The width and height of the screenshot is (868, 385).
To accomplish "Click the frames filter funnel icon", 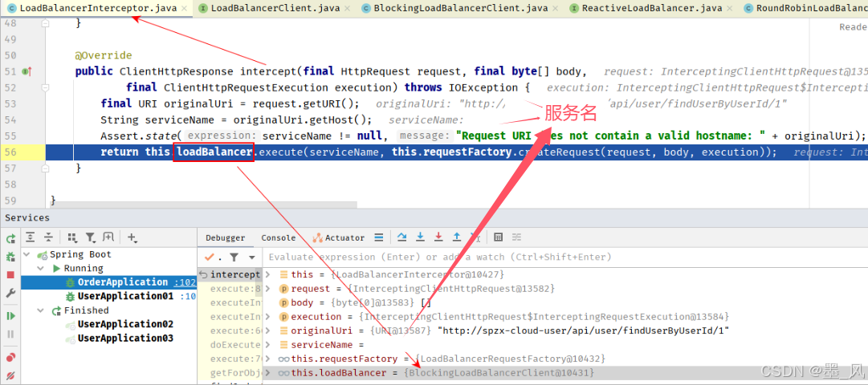I will coord(234,257).
